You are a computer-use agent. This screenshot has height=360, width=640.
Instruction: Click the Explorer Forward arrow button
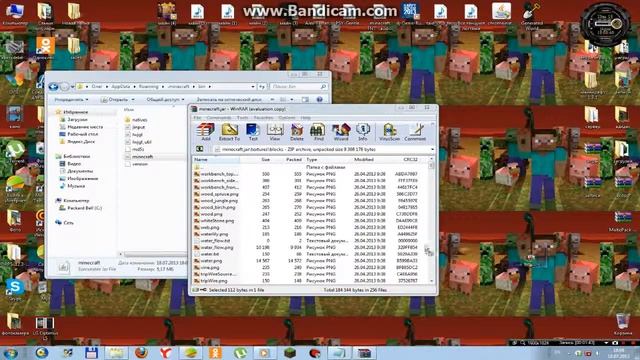(x=64, y=87)
